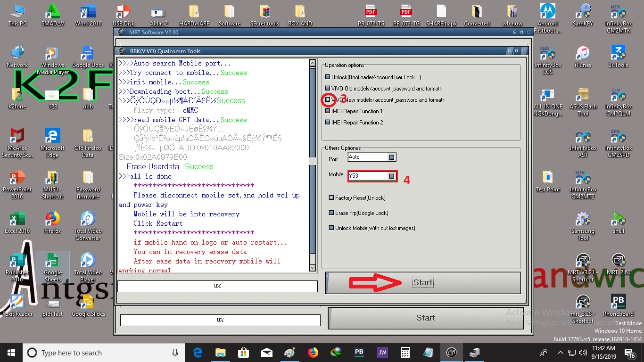644x362 pixels.
Task: Check Factory Reset(Unlock) option
Action: 331,198
